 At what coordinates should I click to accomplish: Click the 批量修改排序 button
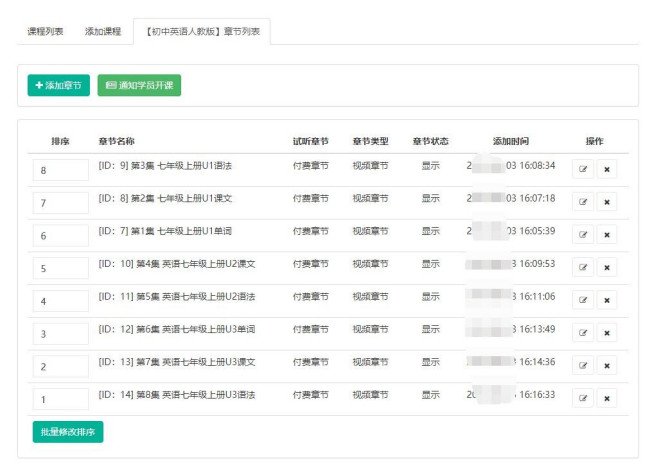(68, 432)
